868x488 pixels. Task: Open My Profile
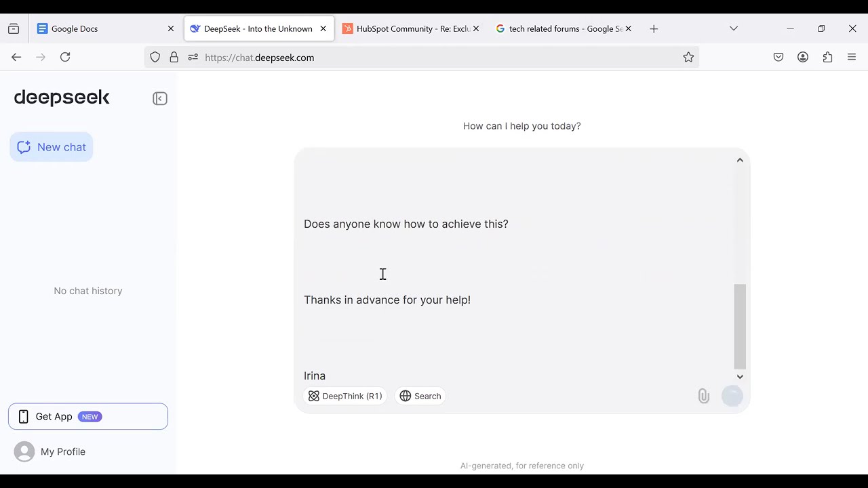(x=50, y=451)
